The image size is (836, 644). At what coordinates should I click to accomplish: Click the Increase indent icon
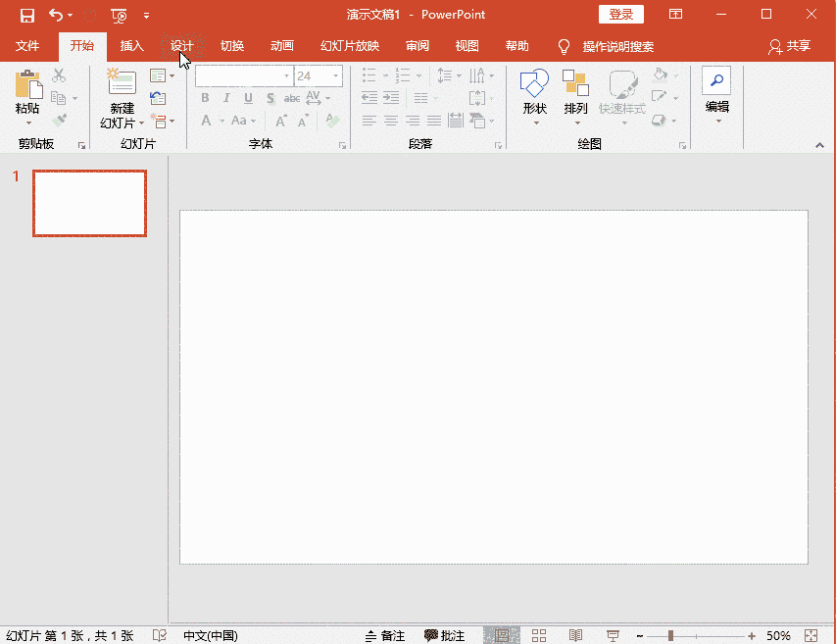(391, 98)
